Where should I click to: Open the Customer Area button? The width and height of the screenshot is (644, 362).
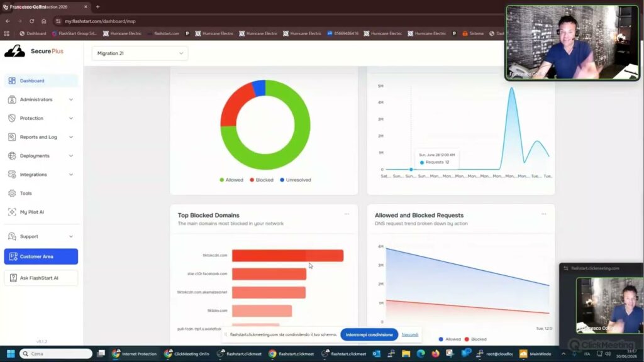[x=41, y=256]
